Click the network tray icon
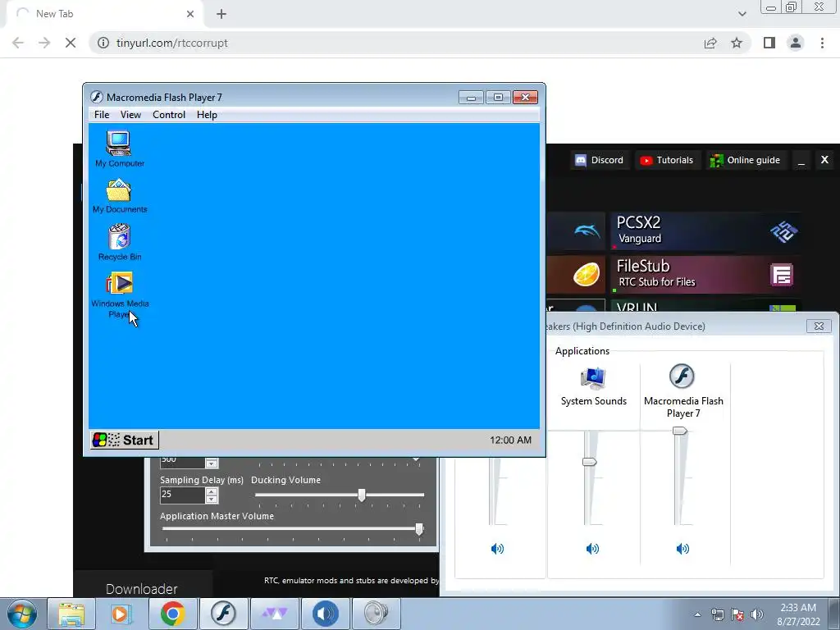The image size is (840, 630). (x=717, y=614)
